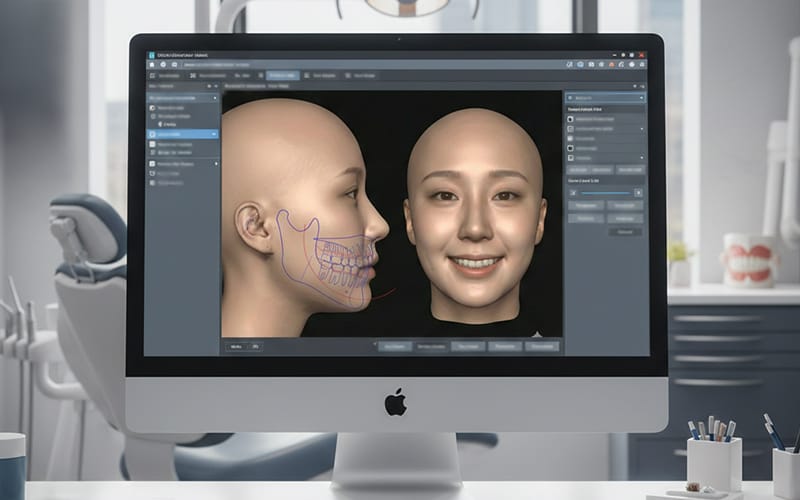Click the front-facing smiling head view
This screenshot has height=500, width=800.
click(x=476, y=217)
